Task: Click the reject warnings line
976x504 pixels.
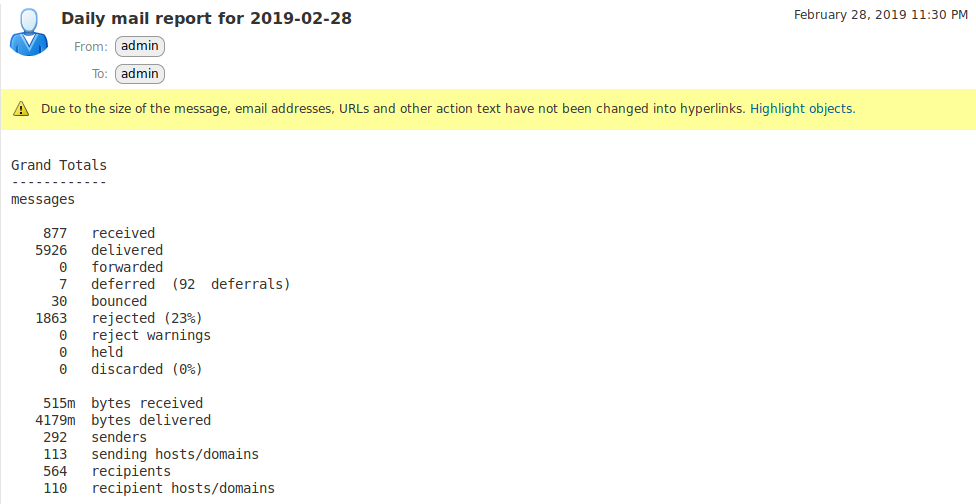Action: pyautogui.click(x=150, y=335)
